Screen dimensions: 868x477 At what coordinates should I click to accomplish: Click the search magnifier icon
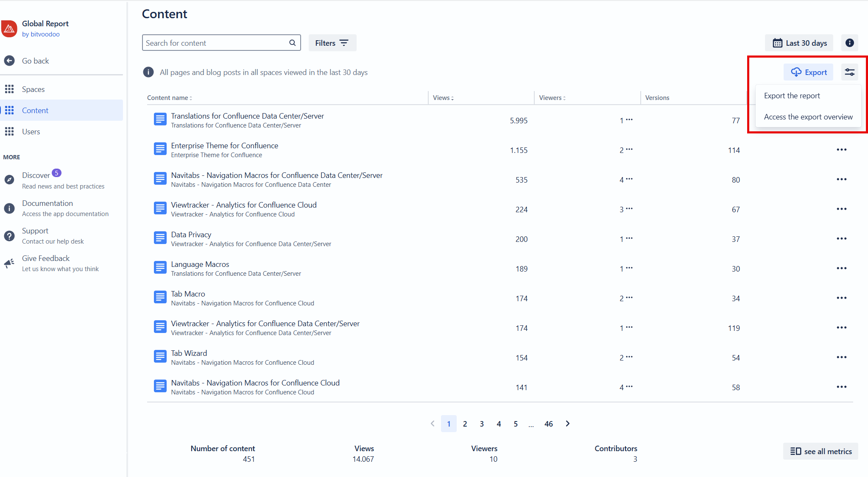292,43
